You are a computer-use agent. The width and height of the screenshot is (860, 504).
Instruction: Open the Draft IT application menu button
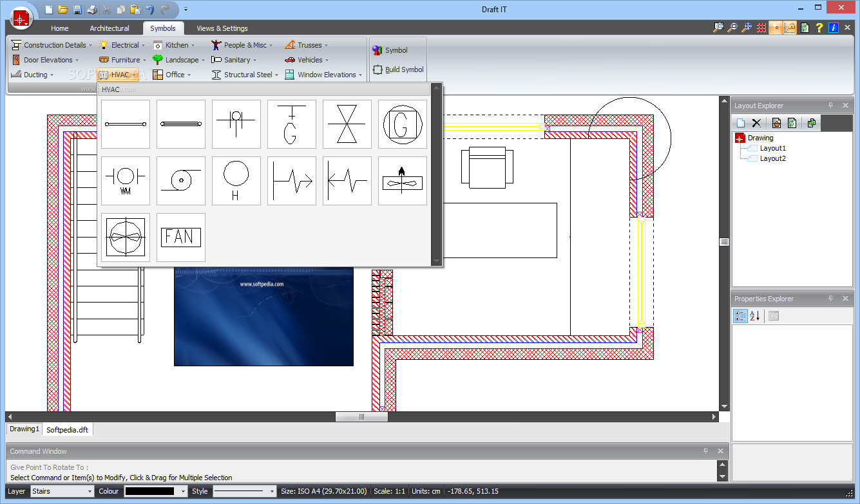(21, 18)
